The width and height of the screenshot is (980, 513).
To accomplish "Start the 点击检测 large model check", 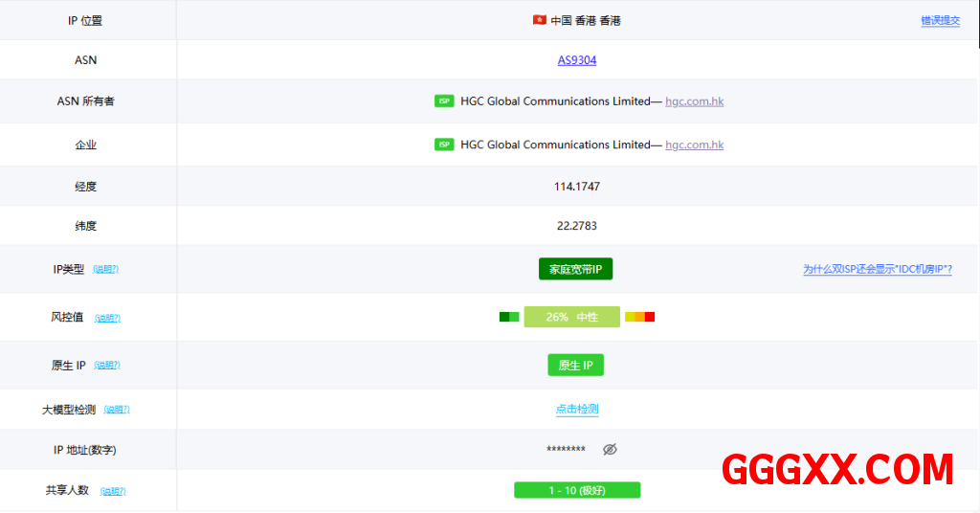I will pos(577,409).
